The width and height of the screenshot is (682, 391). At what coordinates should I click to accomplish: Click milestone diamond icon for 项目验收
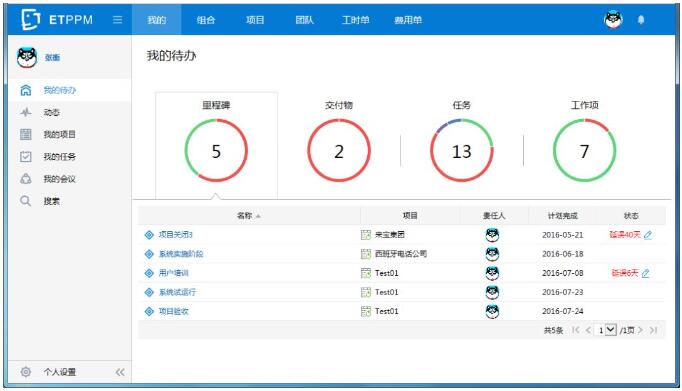tap(149, 311)
